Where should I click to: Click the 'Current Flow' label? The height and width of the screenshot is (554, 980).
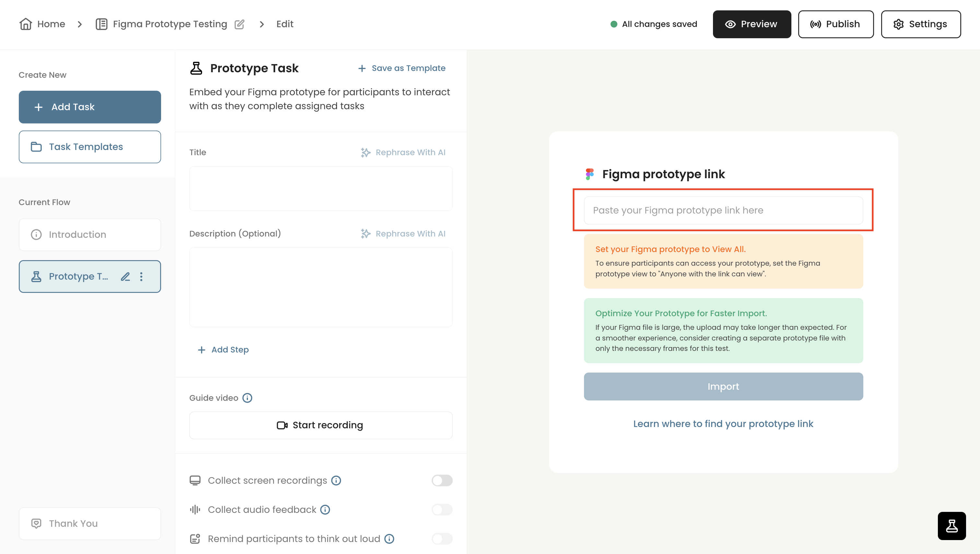pos(44,202)
